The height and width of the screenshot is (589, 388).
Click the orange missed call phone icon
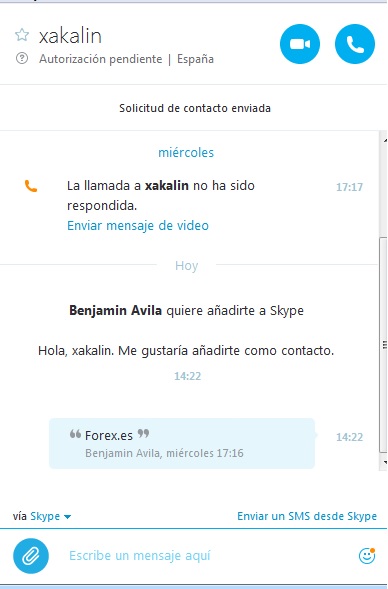point(31,186)
